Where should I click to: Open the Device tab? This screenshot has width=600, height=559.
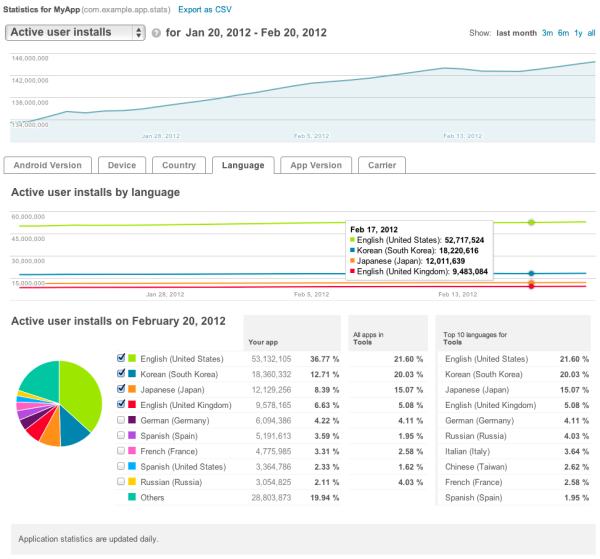pos(124,165)
